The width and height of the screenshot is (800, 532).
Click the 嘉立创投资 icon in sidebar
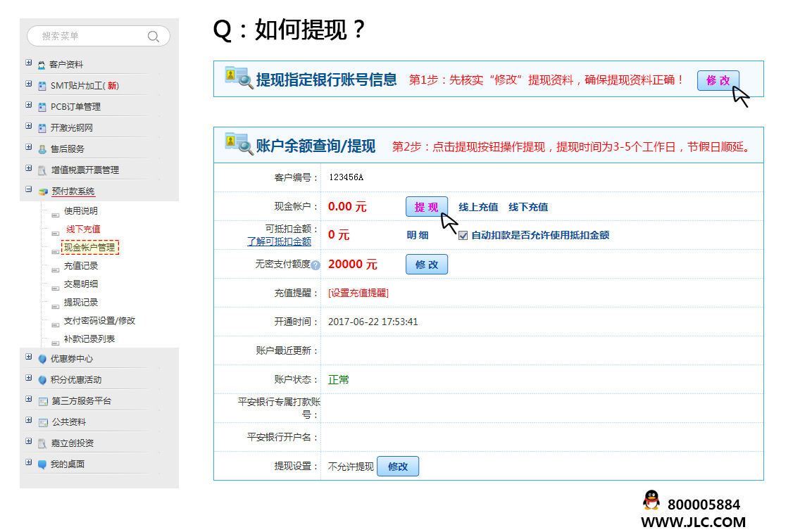42,443
